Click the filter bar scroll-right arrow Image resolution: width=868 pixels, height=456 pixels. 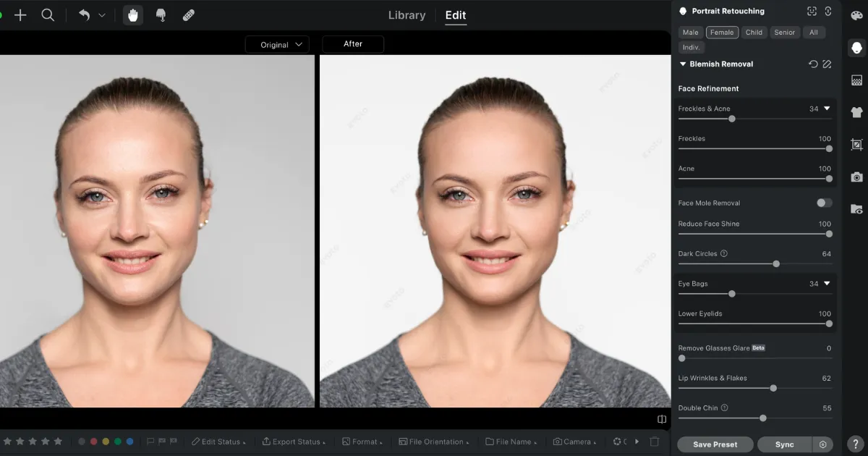coord(637,442)
